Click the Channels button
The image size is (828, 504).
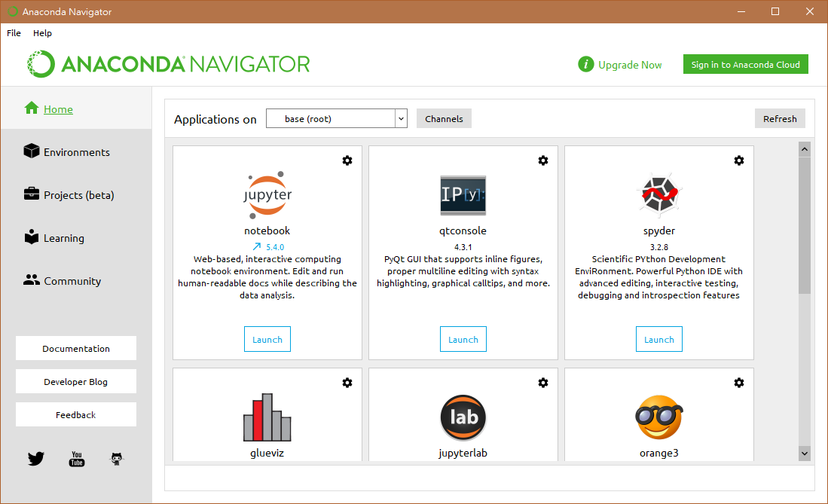(x=444, y=119)
